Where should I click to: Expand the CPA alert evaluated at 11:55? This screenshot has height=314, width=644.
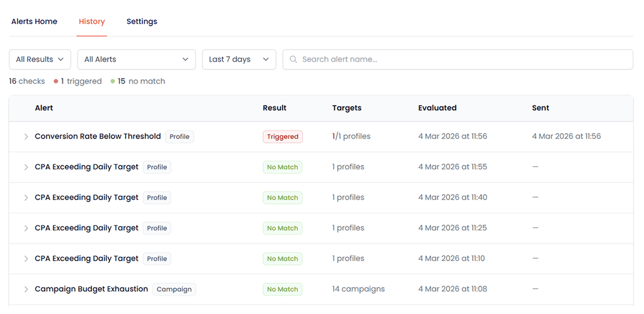(26, 167)
